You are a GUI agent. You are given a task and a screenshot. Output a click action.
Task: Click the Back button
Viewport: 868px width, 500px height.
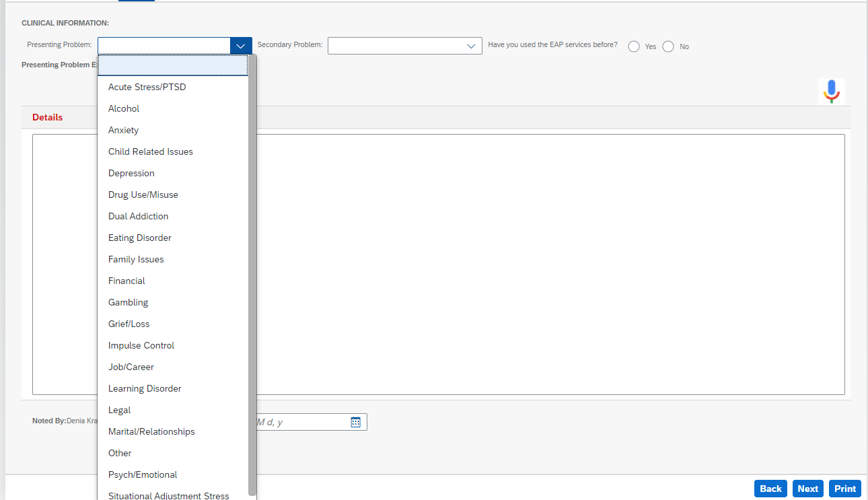(x=770, y=489)
